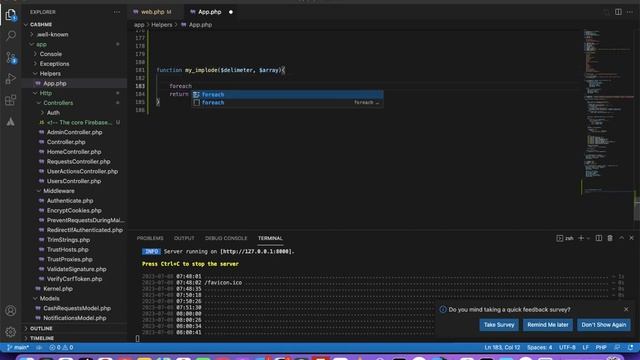Image resolution: width=640 pixels, height=360 pixels.
Task: Open the DEBUG CONSOLE panel tab
Action: 226,238
